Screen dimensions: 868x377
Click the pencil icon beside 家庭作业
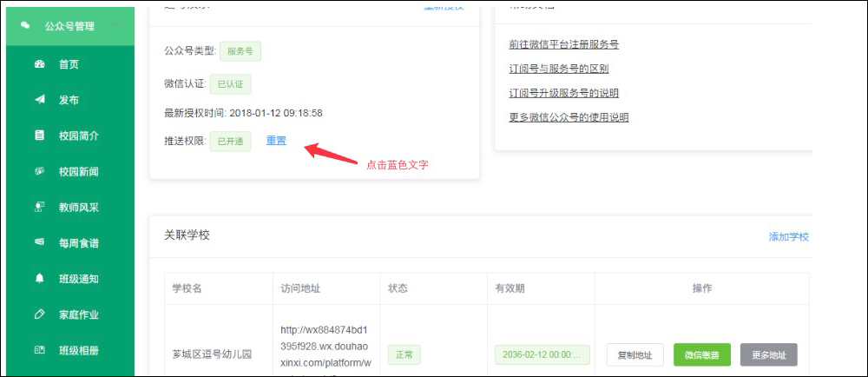(x=39, y=314)
